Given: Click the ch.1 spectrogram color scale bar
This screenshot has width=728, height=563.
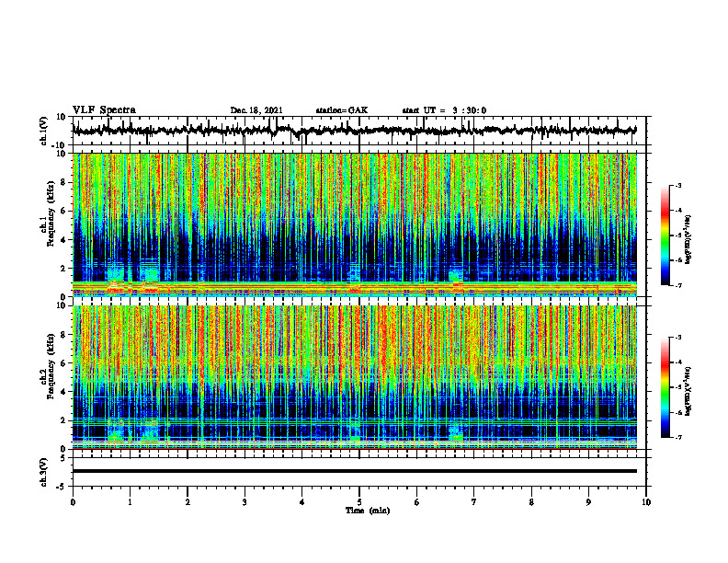Looking at the screenshot, I should (665, 236).
